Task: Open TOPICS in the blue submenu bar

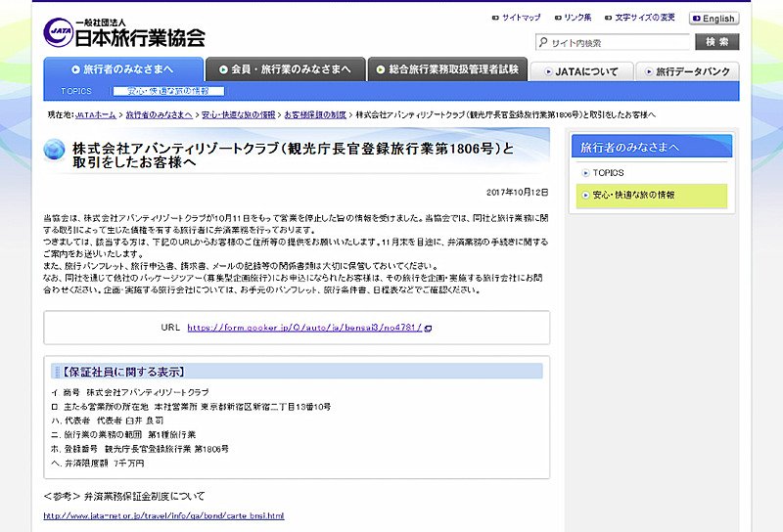Action: point(76,91)
